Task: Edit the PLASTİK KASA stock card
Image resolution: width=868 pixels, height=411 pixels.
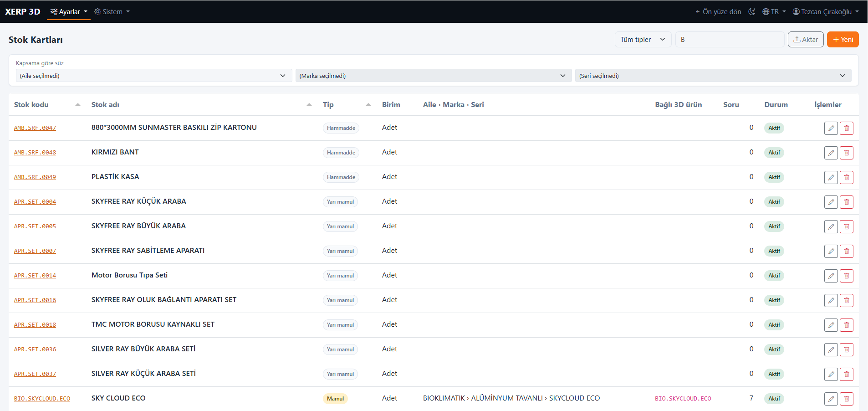Action: [x=831, y=177]
